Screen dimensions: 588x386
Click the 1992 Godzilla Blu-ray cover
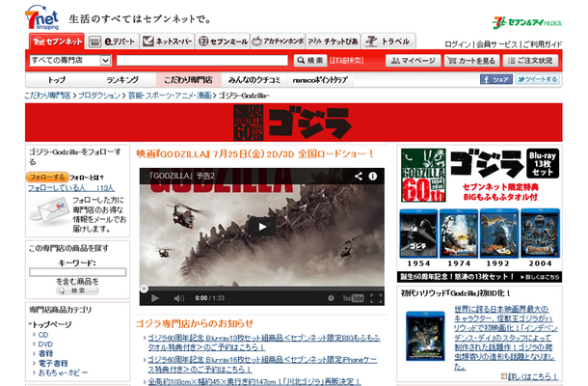point(499,234)
